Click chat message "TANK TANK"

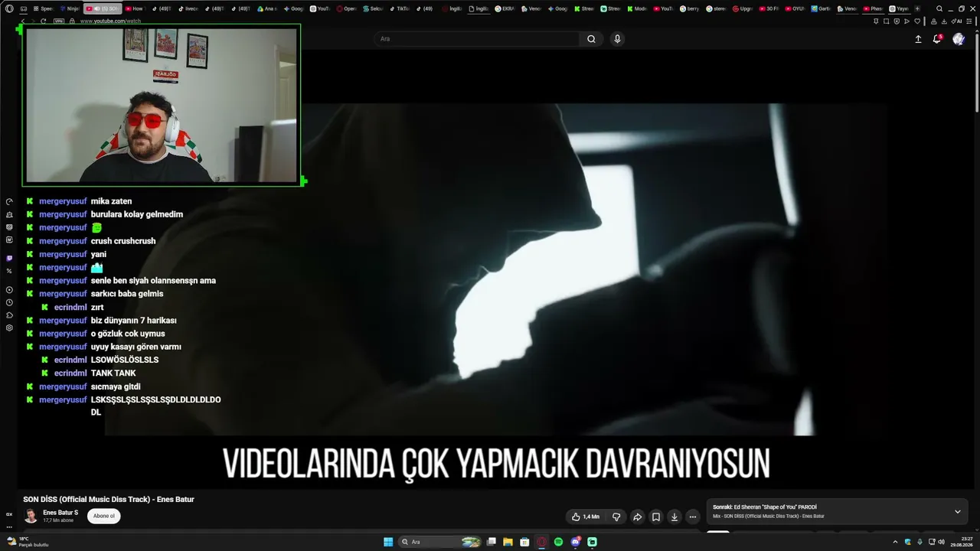[x=113, y=373]
